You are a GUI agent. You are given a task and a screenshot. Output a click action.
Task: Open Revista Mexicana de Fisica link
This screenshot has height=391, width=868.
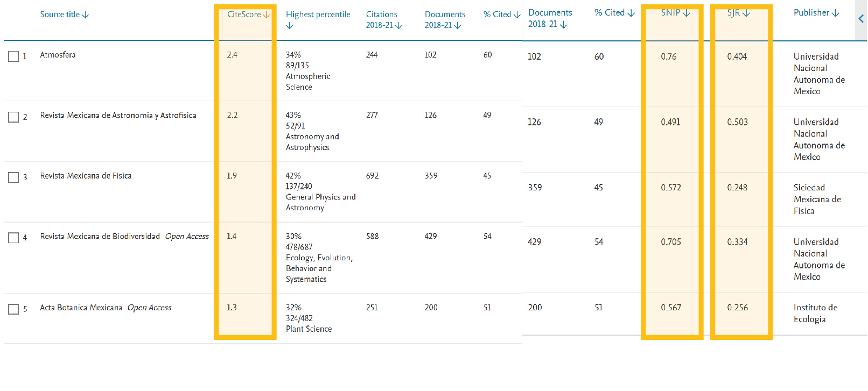[x=86, y=176]
